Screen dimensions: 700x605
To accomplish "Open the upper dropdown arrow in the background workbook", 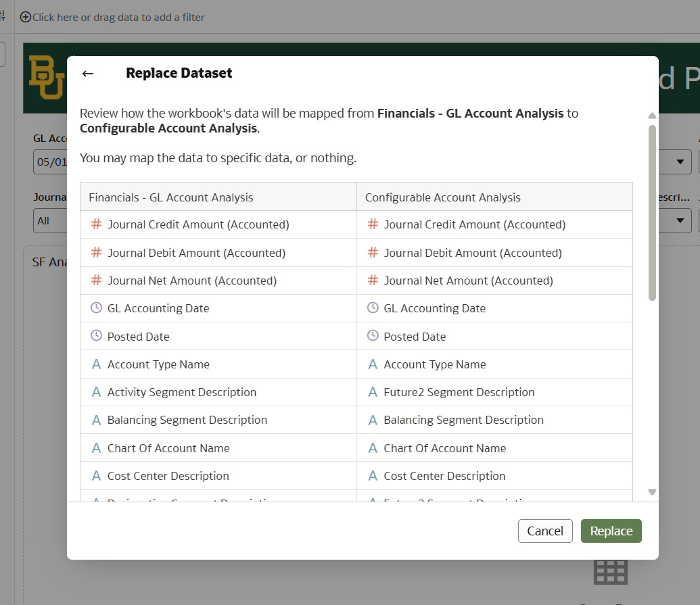I will click(x=680, y=162).
